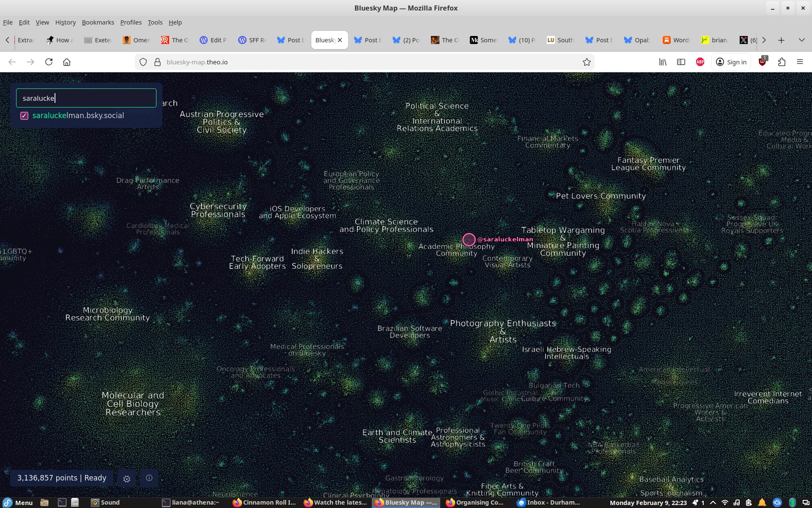This screenshot has height=508, width=812.
Task: Open the Sound taskbar item
Action: click(106, 502)
